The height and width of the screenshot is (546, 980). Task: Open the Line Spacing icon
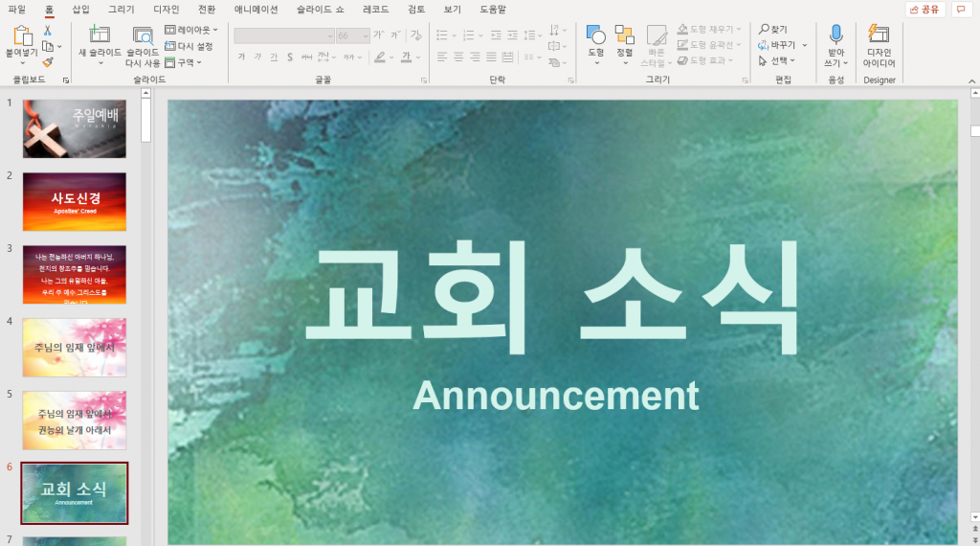click(529, 35)
